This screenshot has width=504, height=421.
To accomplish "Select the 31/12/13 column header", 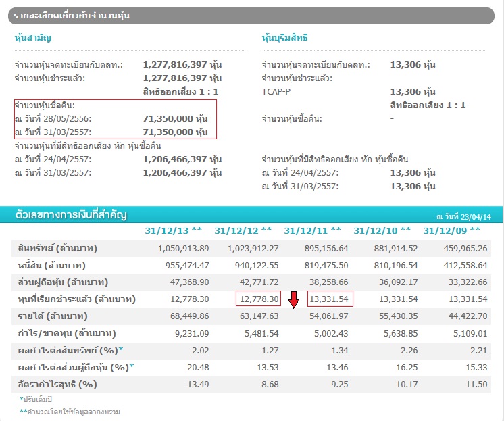I will (174, 230).
